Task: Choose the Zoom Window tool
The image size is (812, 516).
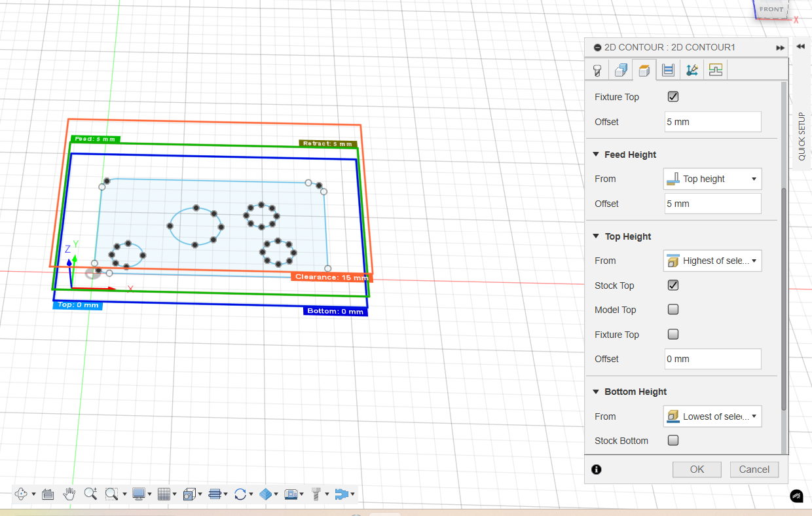Action: click(x=111, y=494)
